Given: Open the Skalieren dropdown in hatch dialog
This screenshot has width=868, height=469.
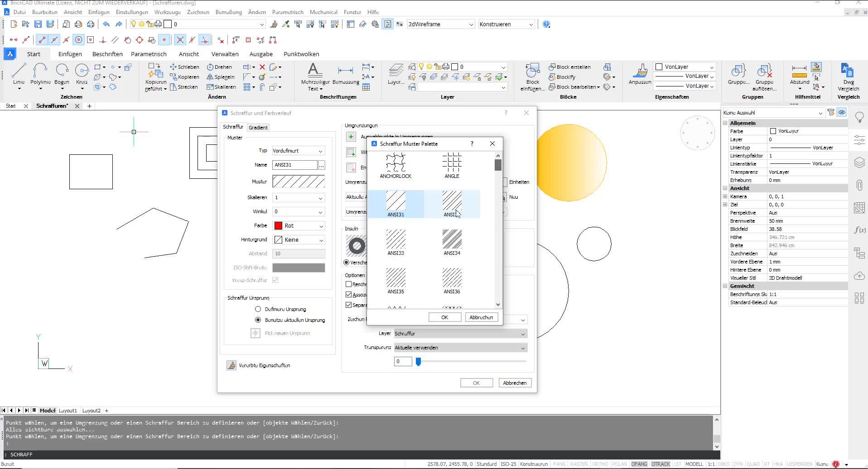Looking at the screenshot, I should (x=299, y=198).
